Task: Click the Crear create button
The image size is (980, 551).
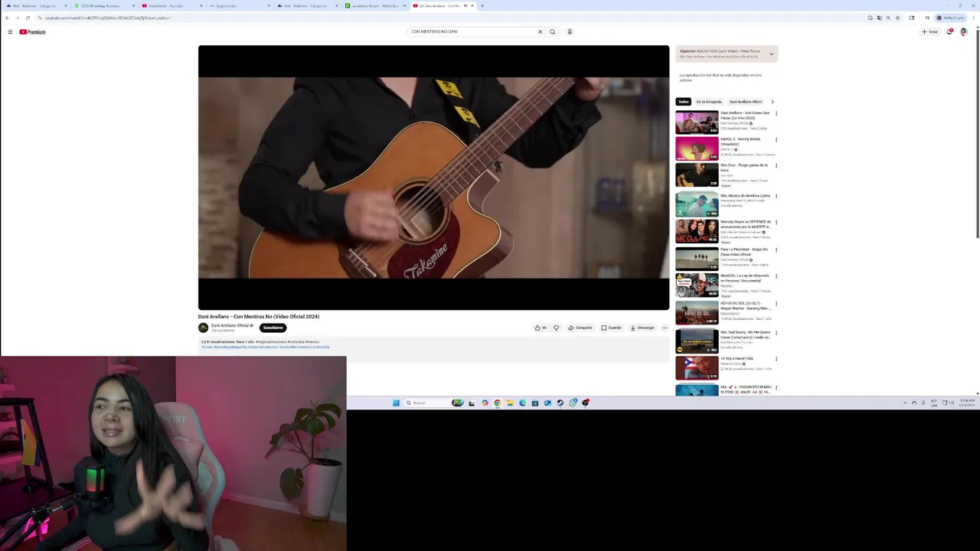Action: 930,31
